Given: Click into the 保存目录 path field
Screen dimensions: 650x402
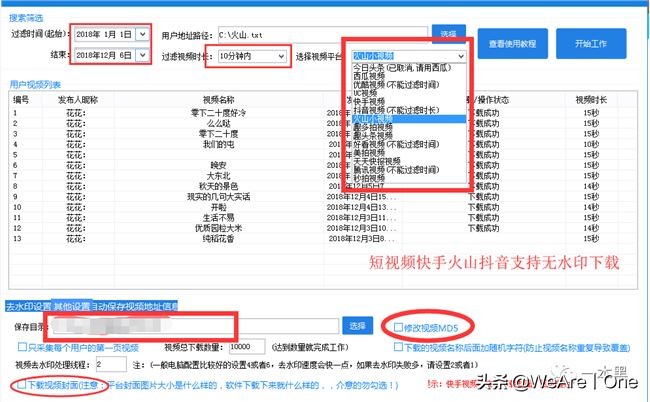Looking at the screenshot, I should (196, 326).
